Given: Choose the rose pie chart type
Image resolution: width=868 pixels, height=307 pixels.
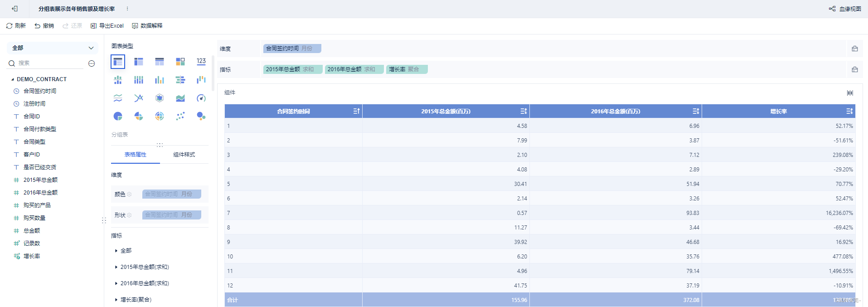Looking at the screenshot, I should click(x=139, y=116).
